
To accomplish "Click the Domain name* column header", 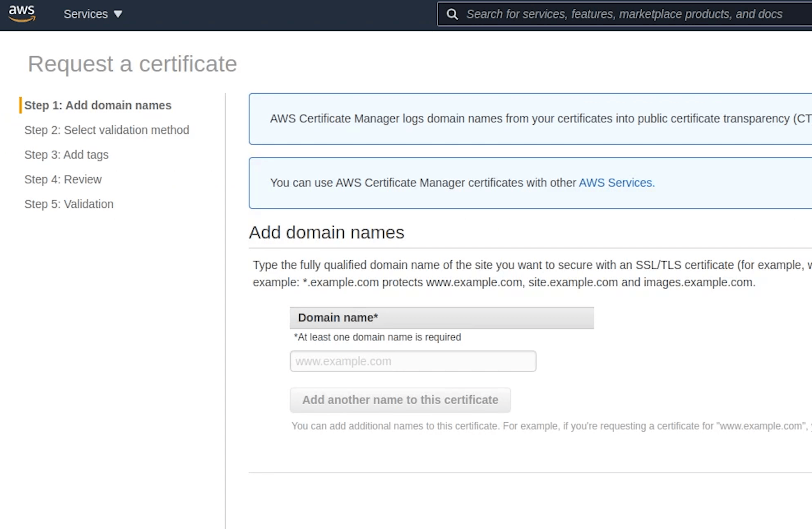I will pos(441,318).
